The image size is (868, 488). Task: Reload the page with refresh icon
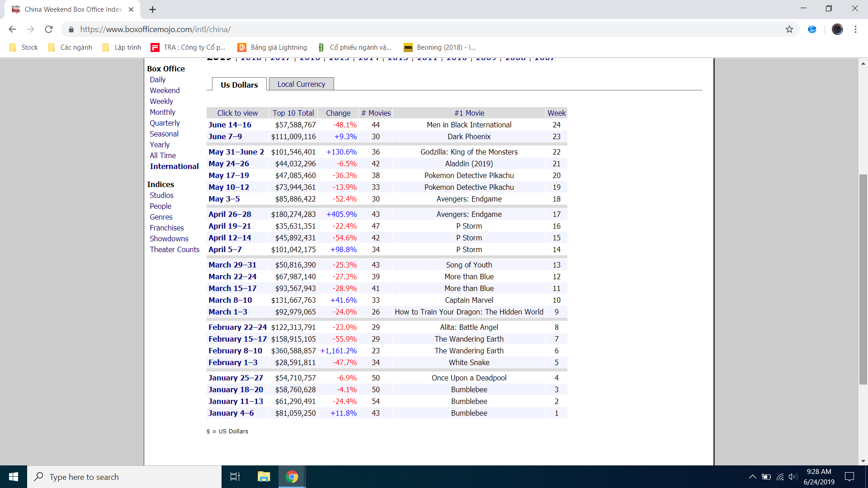(x=49, y=29)
